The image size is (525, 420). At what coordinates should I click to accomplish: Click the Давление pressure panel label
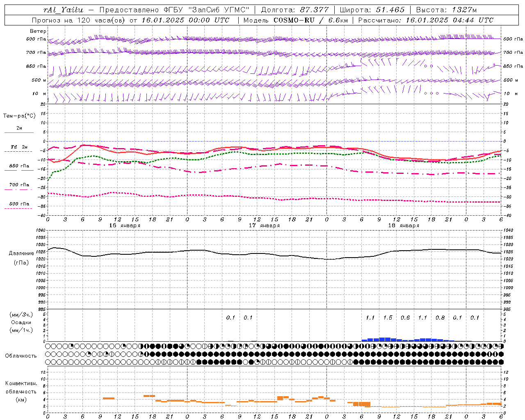point(21,253)
